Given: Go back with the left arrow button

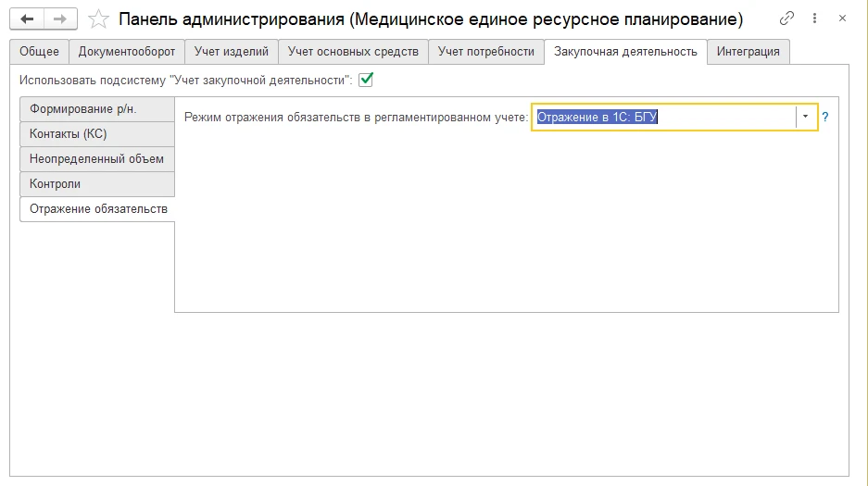Looking at the screenshot, I should pyautogui.click(x=27, y=19).
